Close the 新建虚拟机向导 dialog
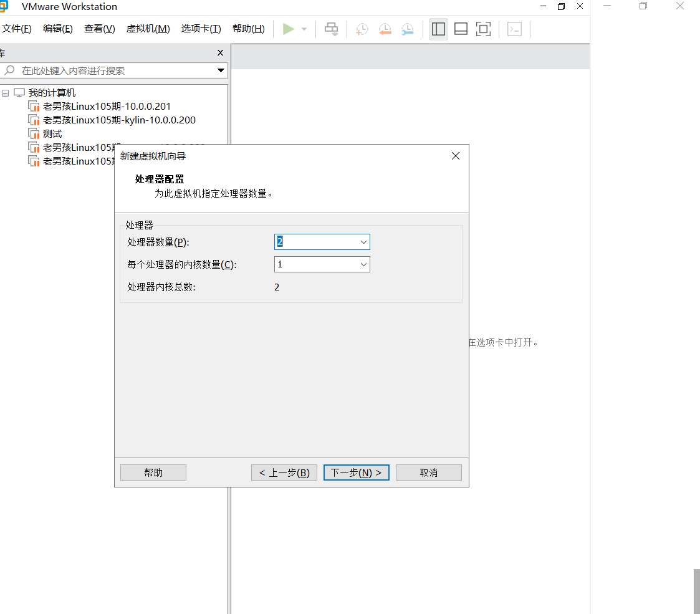The image size is (700, 614). pyautogui.click(x=456, y=156)
